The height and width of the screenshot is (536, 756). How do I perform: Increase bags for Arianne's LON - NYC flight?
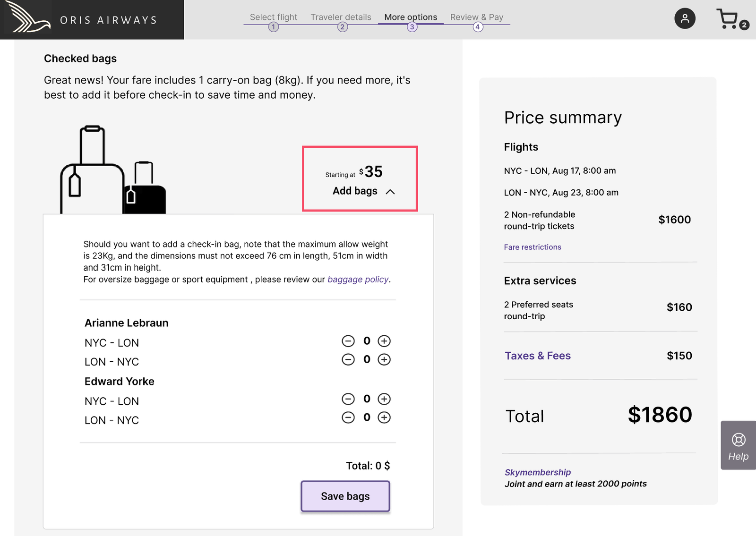(x=384, y=360)
